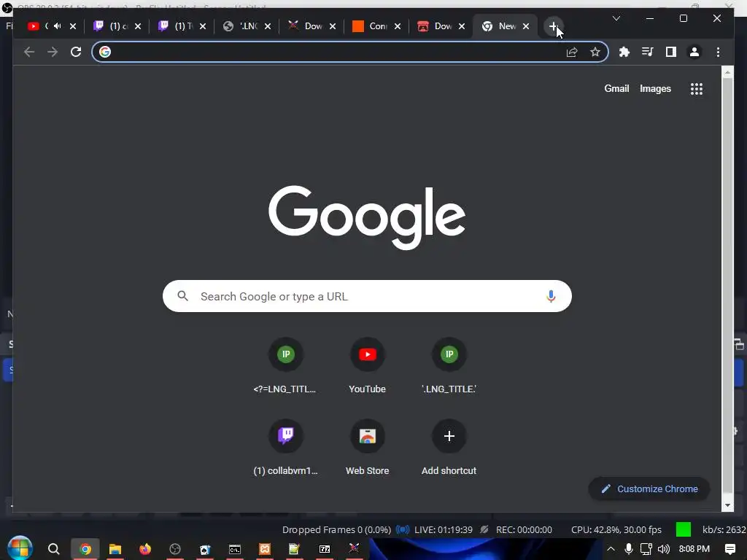Open the <?=LNG_TITL... shortcut tile
Viewport: 747px width, 560px height.
tap(285, 366)
